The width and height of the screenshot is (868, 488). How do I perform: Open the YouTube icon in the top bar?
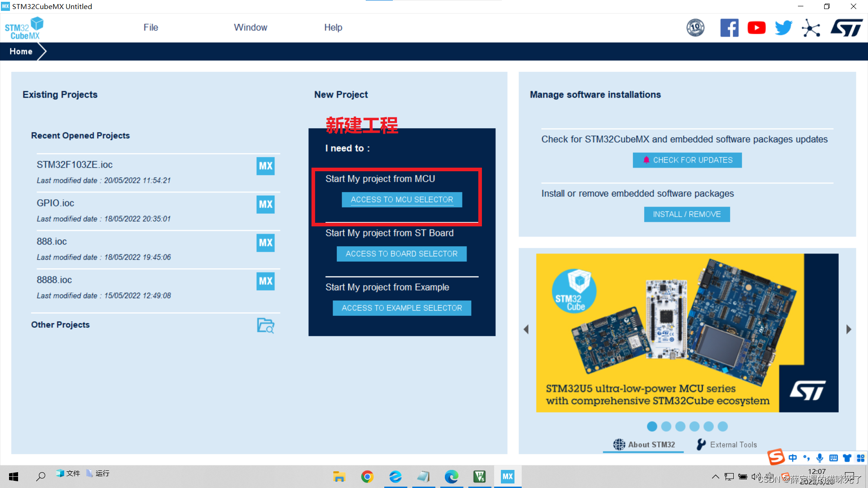tap(756, 28)
